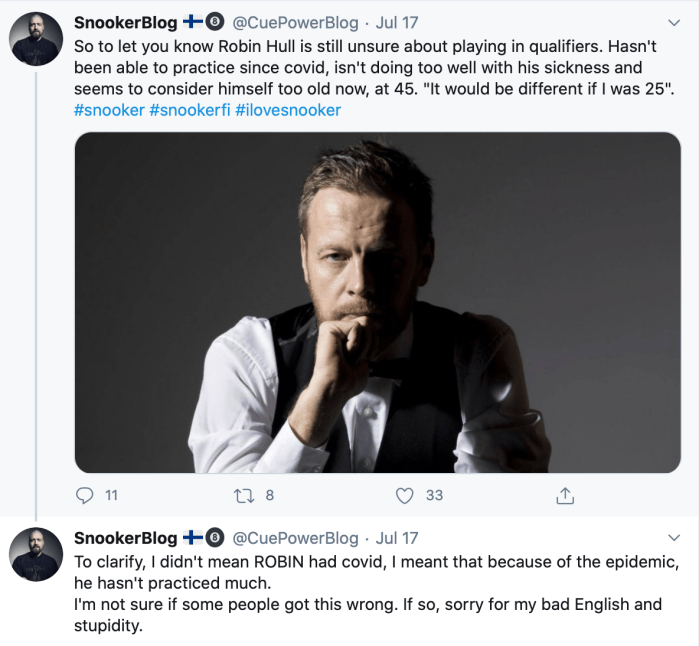Click SnookerBlog name on first tweet
The image size is (699, 646).
coord(126,22)
